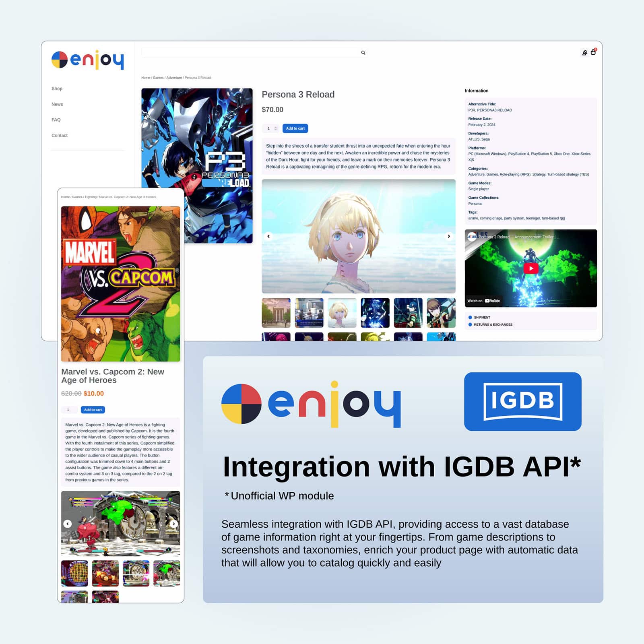Click the enjoy logo in the sidebar

(88, 60)
